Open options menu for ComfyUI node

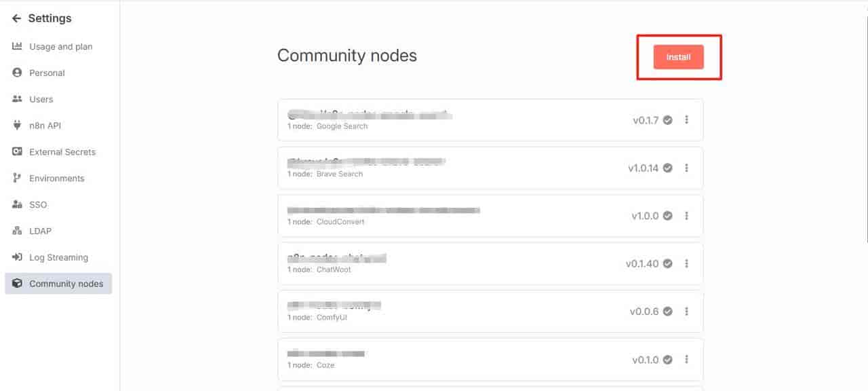tap(686, 312)
